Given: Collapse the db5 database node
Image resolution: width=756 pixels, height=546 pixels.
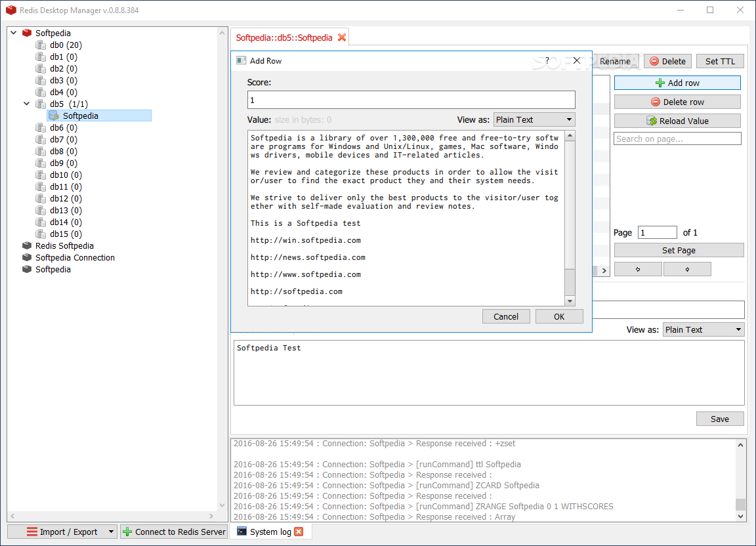Looking at the screenshot, I should pyautogui.click(x=27, y=104).
